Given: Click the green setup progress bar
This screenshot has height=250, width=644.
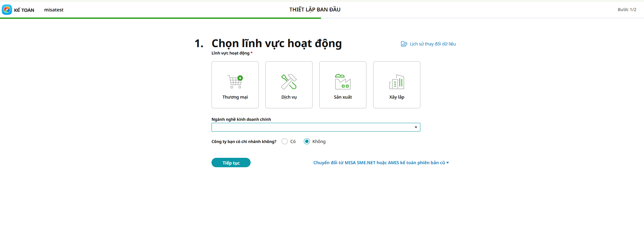Looking at the screenshot, I should pos(160,18).
